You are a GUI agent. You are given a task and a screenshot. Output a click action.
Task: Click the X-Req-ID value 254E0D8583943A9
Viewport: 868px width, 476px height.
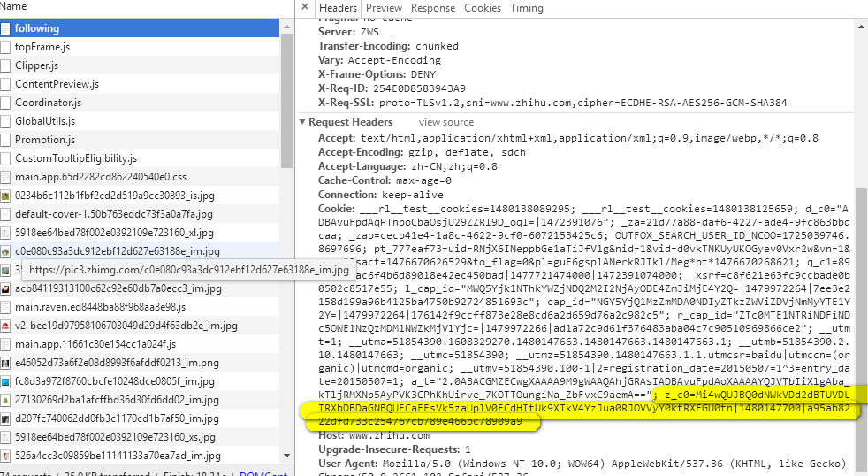pos(419,88)
